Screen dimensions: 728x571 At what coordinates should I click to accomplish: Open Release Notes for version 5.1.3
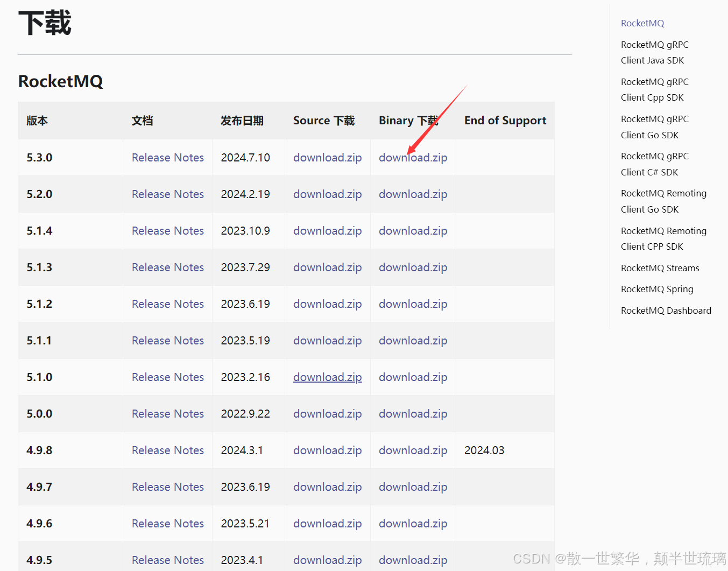pos(168,267)
